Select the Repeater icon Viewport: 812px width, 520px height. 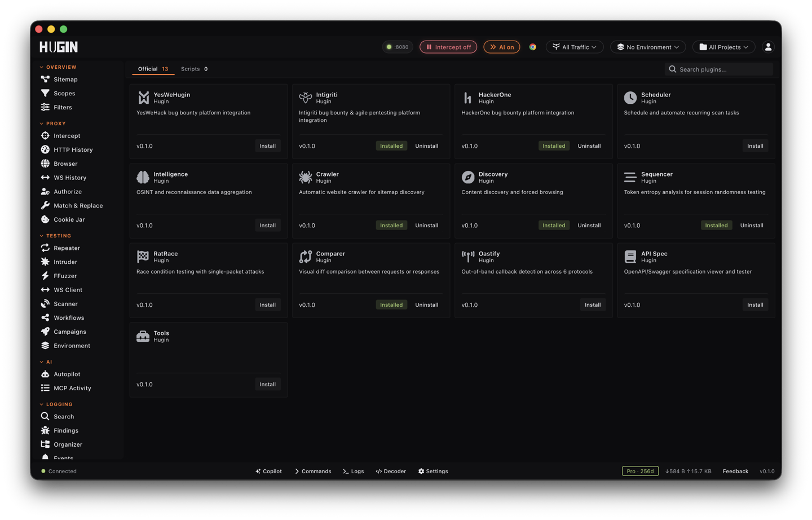click(45, 248)
